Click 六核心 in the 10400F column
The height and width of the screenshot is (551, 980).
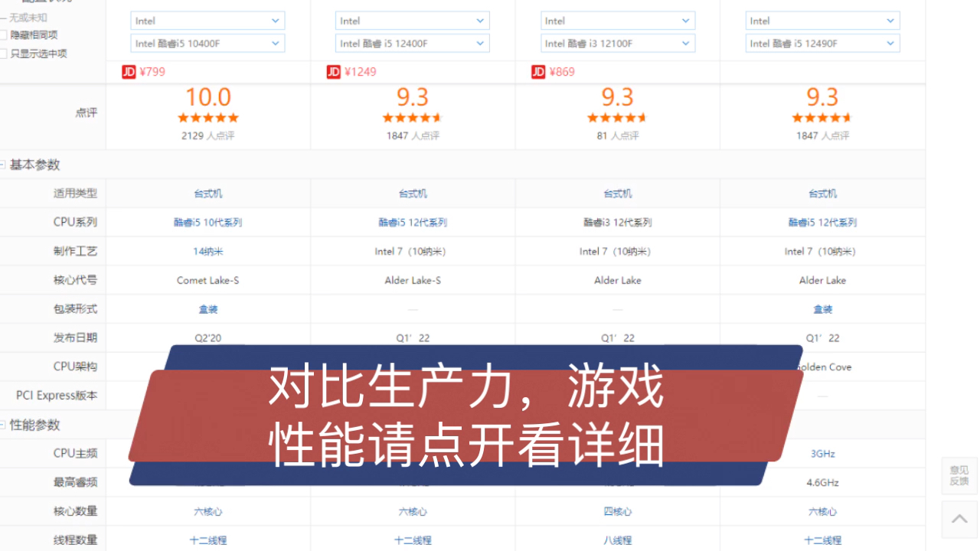[207, 511]
